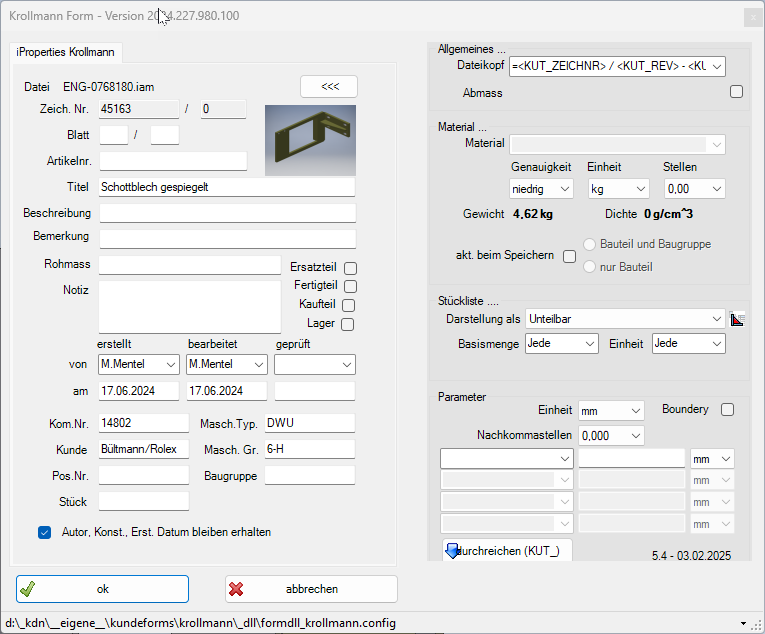Toggle the Abmass checkbox
The width and height of the screenshot is (765, 634).
pos(736,92)
